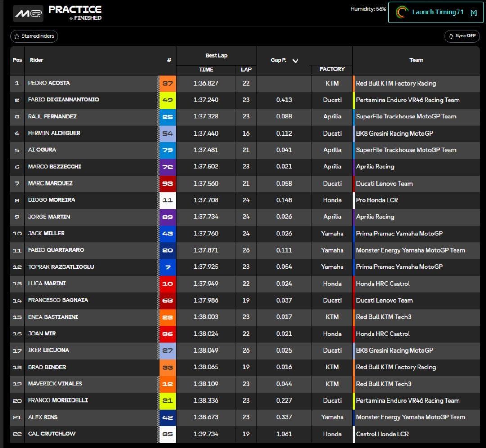
Task: Click Fabio Quartararo's number 20 badge
Action: coord(168,250)
